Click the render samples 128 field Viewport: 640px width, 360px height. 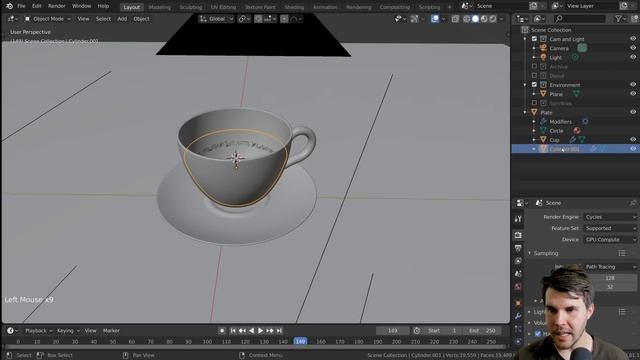pos(610,278)
